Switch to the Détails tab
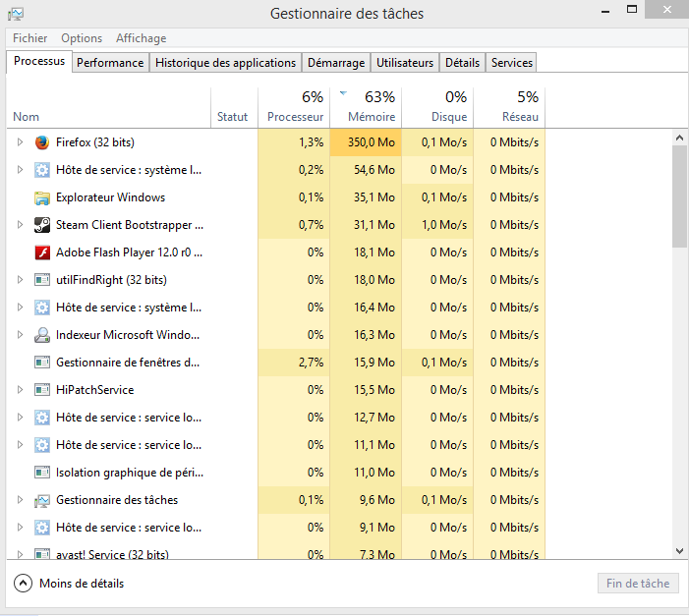 point(462,63)
